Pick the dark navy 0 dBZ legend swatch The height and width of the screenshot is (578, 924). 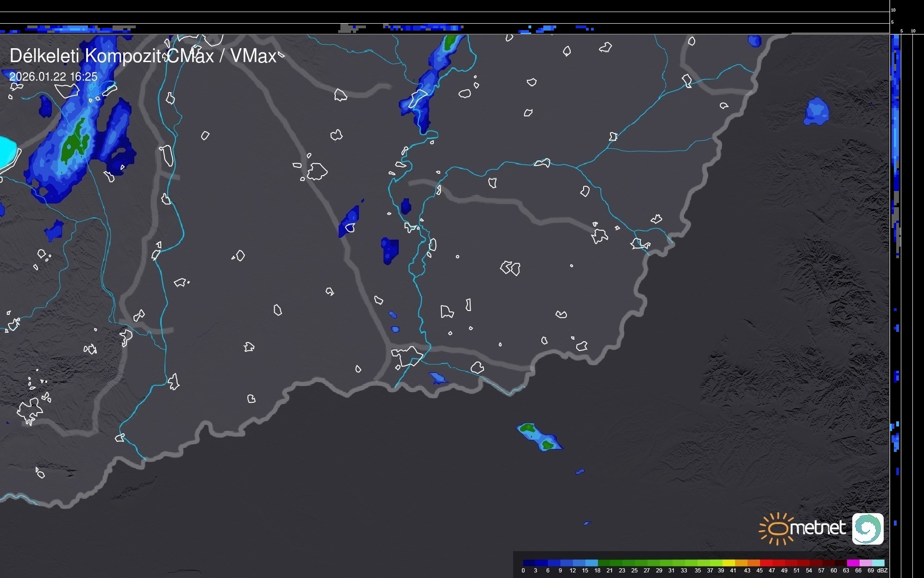point(528,563)
